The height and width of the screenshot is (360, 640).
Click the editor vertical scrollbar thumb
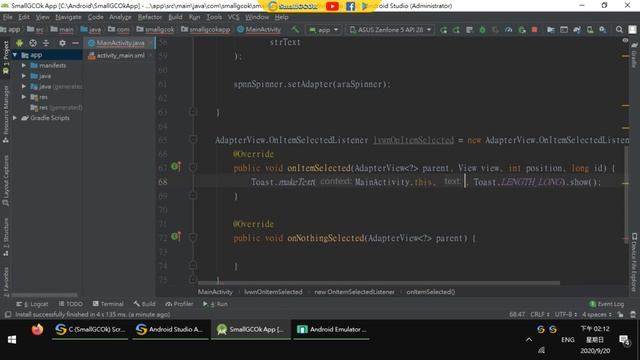(x=626, y=195)
